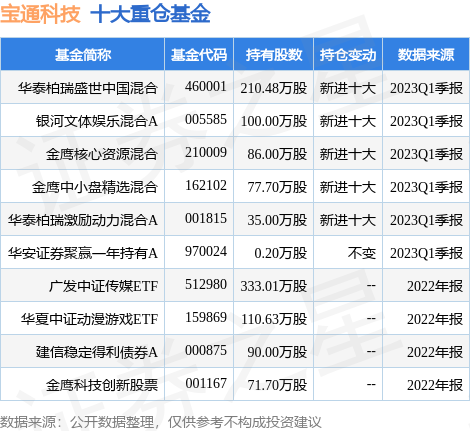The image size is (470, 431).
Task: Click the 基金简称 column header
Action: click(x=83, y=55)
